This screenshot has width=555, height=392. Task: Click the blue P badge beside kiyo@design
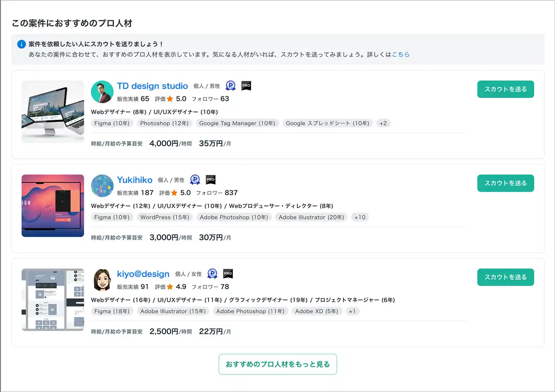coord(212,274)
